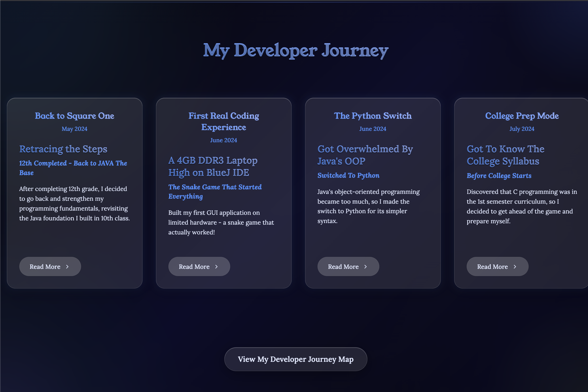Click the My Developer Journey heading

point(296,50)
